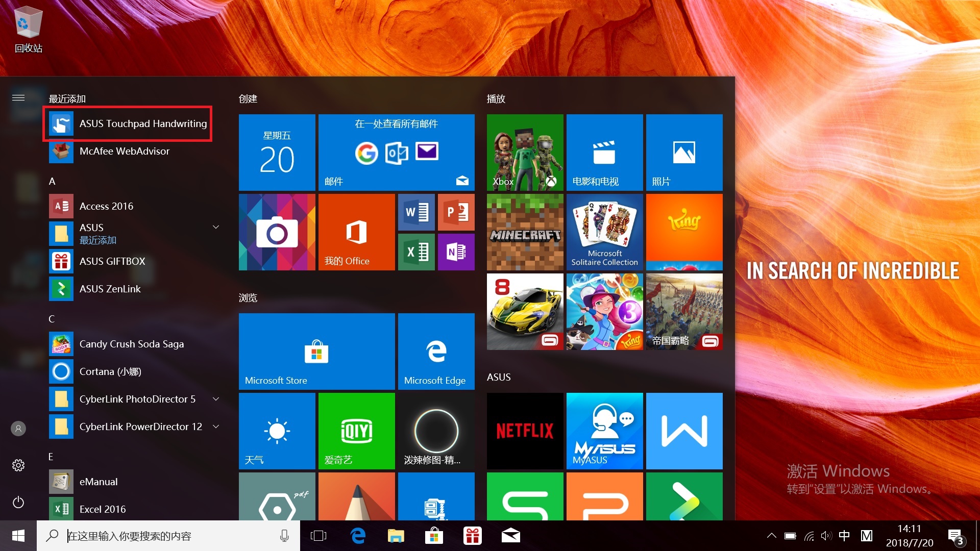The width and height of the screenshot is (980, 551).
Task: Open 帝国霸略 game tile
Action: [684, 312]
